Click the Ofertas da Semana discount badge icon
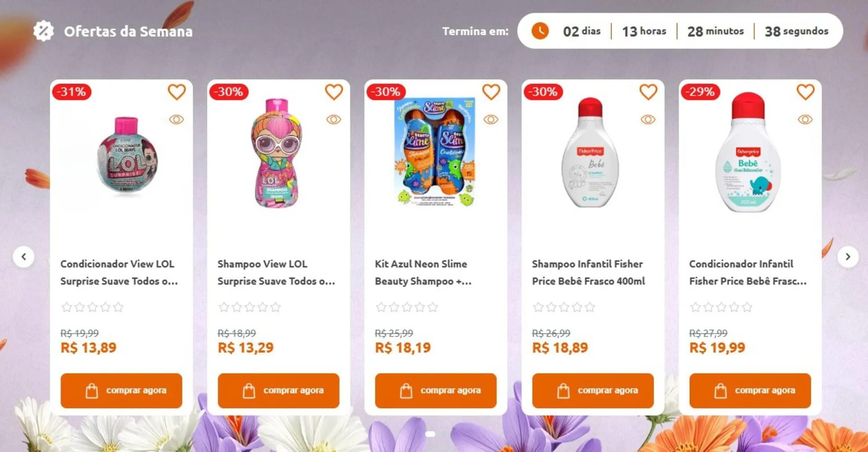Viewport: 868px width, 452px height. click(x=43, y=31)
